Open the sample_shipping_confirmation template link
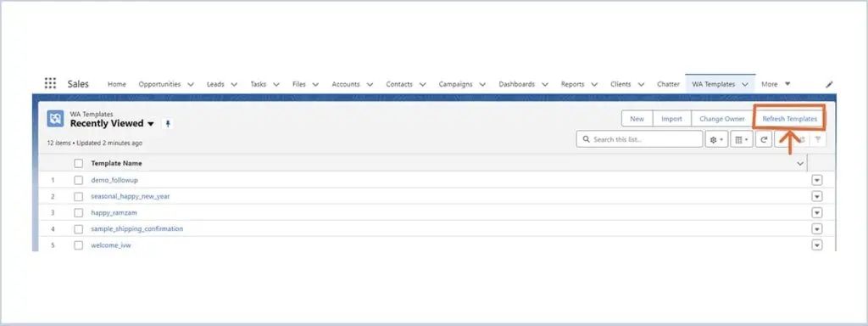This screenshot has width=868, height=326. 136,229
